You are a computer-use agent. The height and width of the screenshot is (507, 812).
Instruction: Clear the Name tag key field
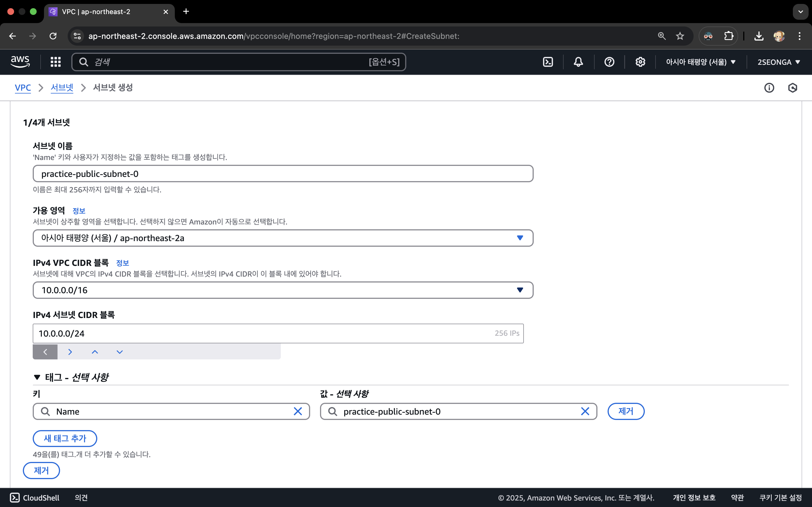point(298,412)
